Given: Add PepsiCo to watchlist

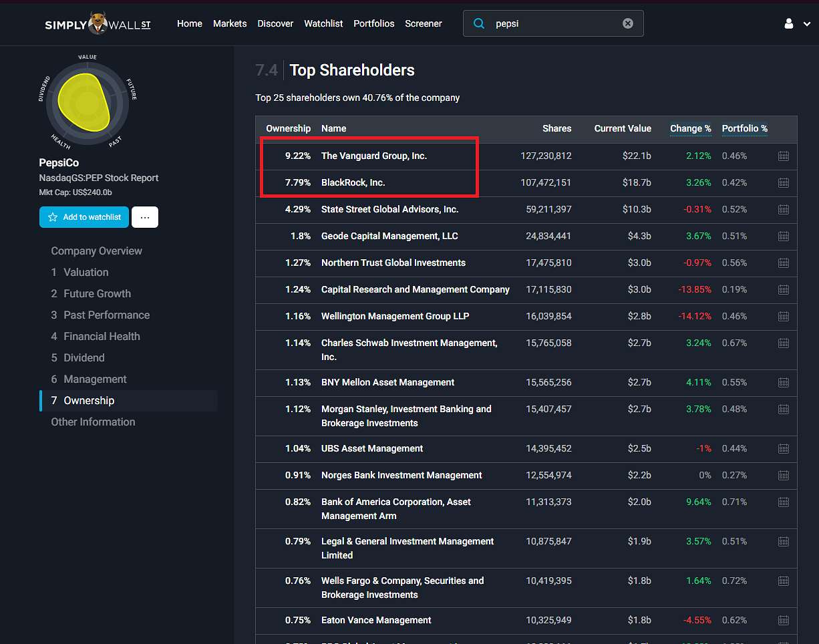Looking at the screenshot, I should [84, 217].
